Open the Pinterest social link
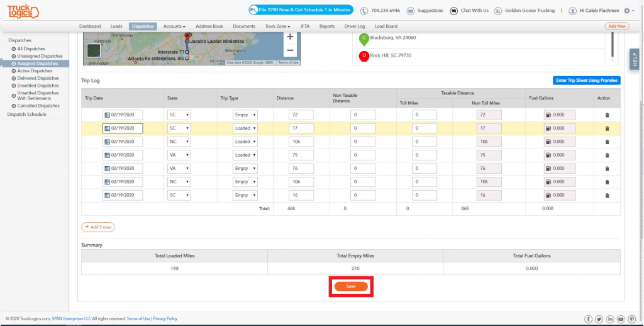This screenshot has height=326, width=644. click(631, 320)
